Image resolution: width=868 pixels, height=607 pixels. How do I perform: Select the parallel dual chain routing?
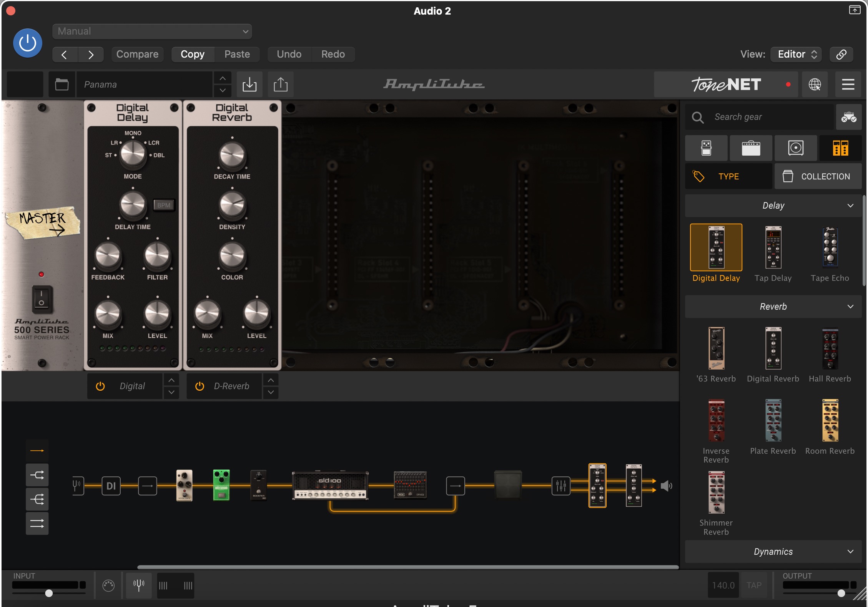coord(37,523)
